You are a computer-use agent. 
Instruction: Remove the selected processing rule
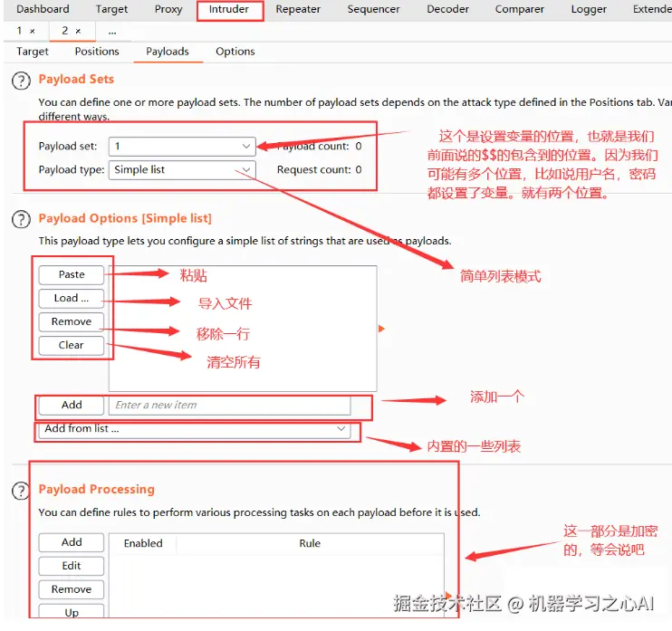(x=72, y=589)
